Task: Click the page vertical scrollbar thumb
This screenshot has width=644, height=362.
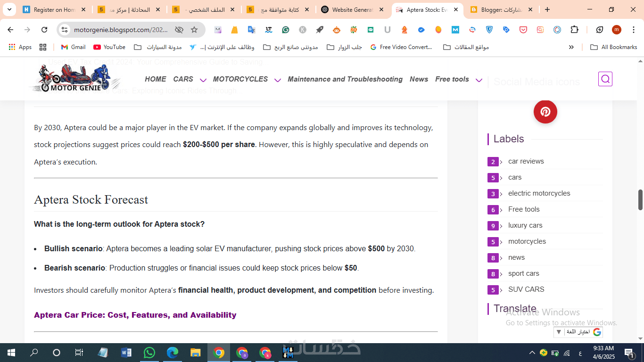Action: 641,200
